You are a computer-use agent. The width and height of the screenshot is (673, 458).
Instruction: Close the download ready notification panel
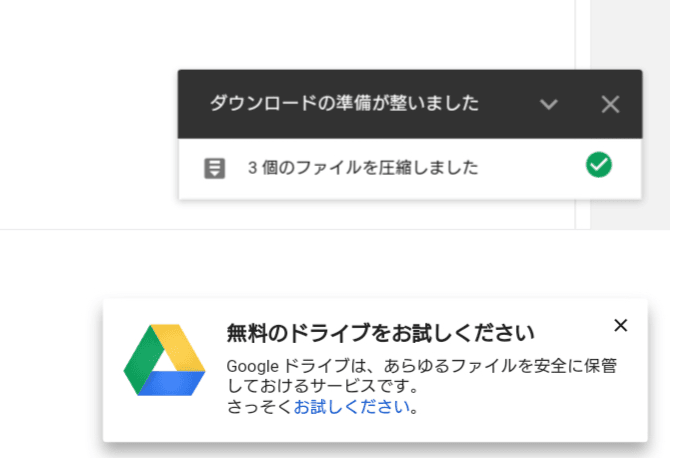pos(611,103)
